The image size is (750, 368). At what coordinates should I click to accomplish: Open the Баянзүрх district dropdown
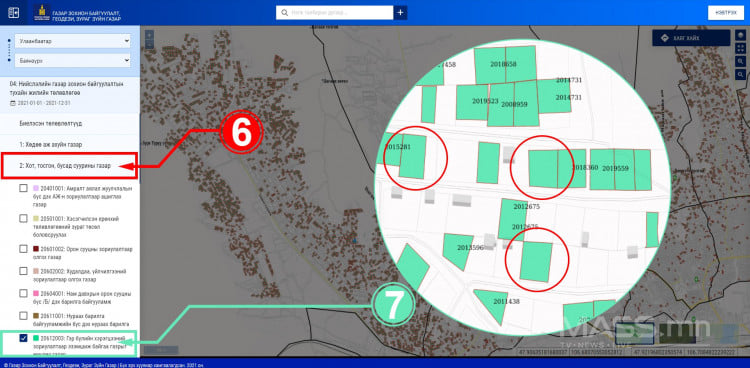pos(73,61)
